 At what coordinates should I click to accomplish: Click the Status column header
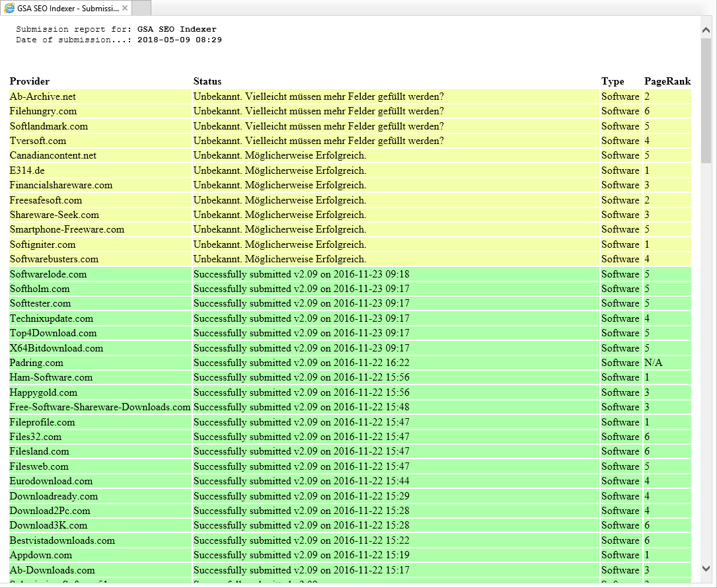click(x=207, y=81)
